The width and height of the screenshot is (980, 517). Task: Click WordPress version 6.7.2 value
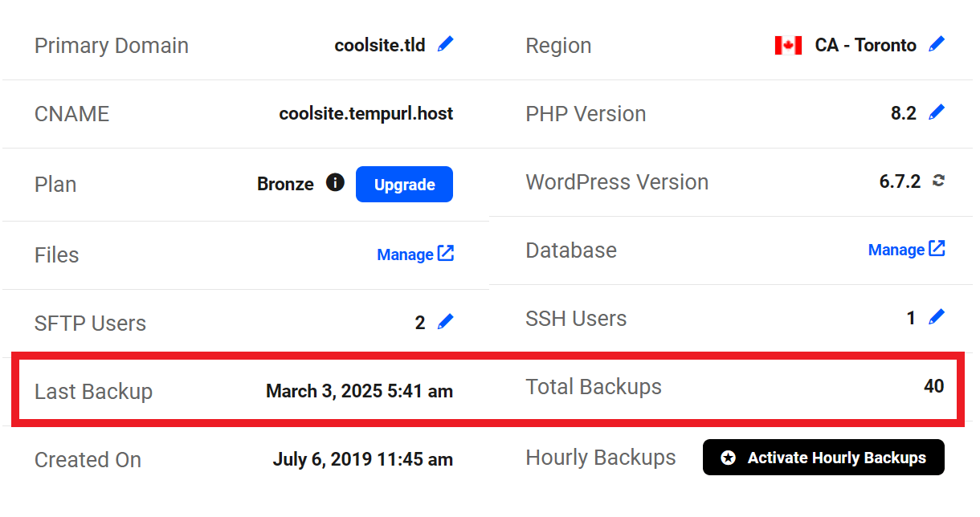(x=900, y=181)
